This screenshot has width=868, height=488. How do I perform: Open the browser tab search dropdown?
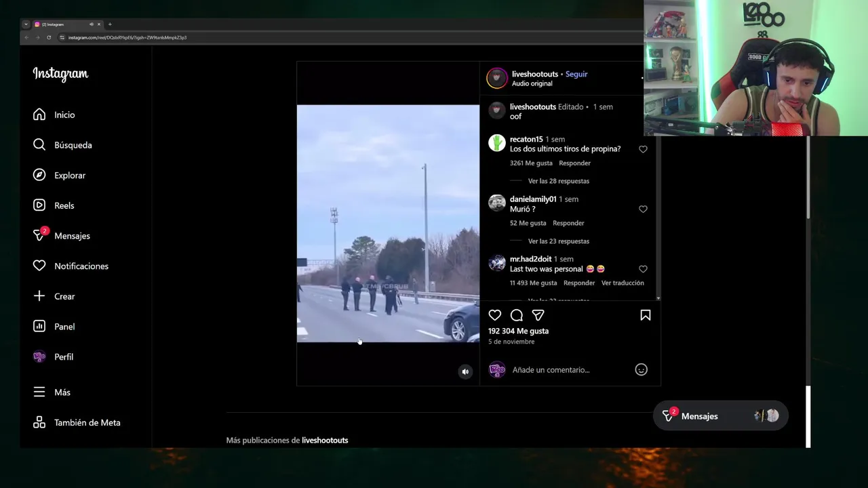coord(26,24)
